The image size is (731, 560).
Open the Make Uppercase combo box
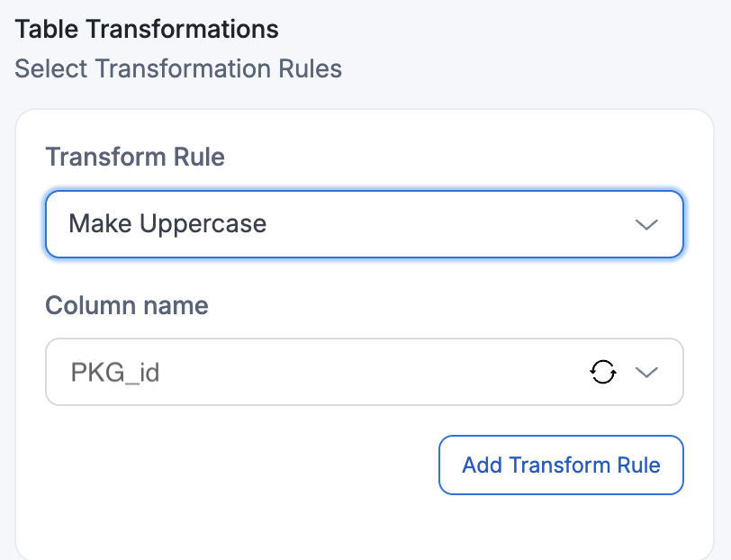[364, 224]
